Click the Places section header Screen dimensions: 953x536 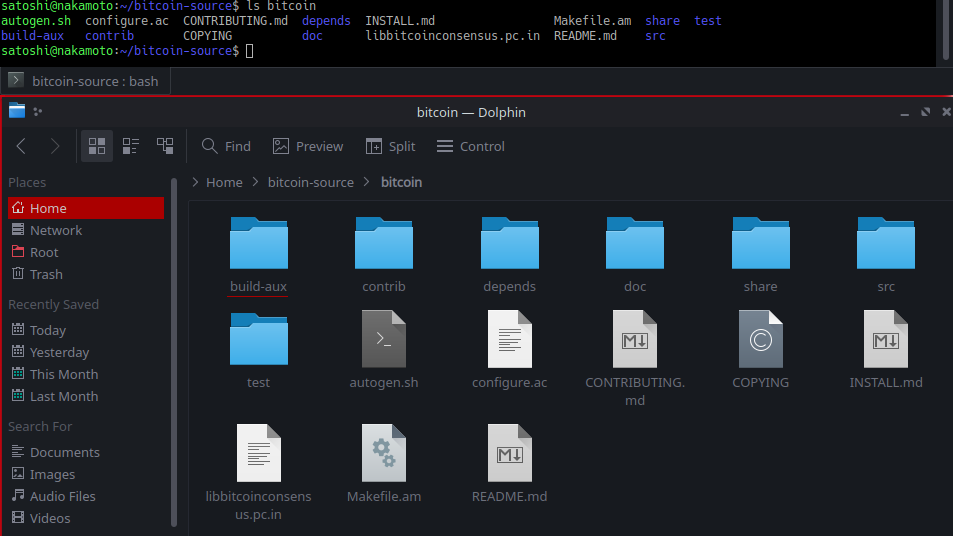27,182
